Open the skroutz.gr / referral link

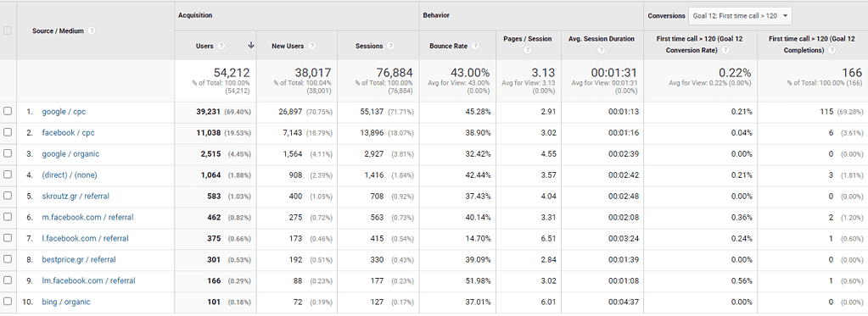[76, 196]
